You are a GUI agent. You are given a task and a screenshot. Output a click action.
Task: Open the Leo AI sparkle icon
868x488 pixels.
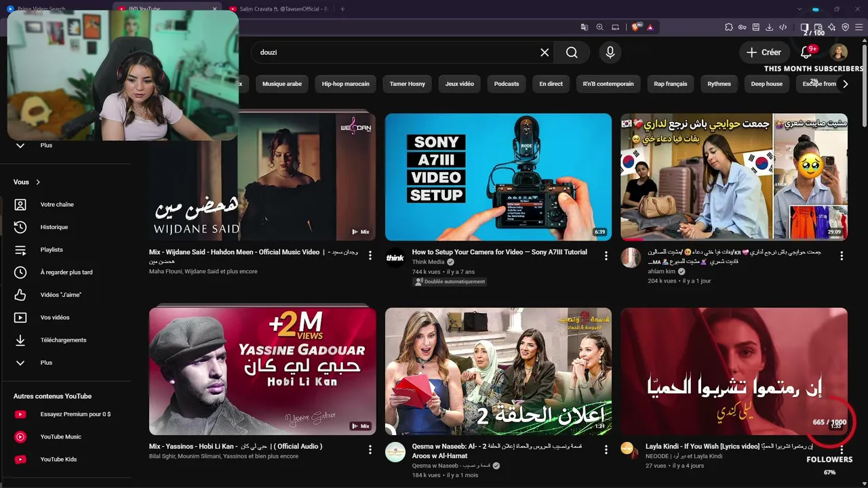[832, 27]
